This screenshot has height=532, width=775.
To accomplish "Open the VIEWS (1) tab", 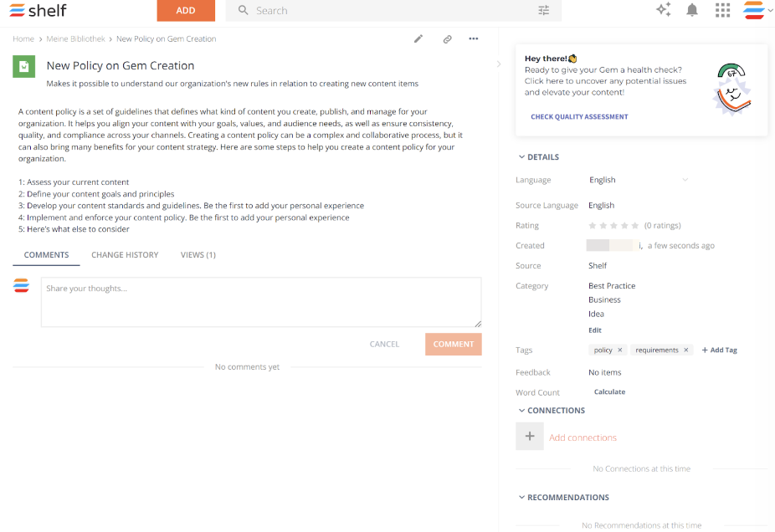I will pos(198,254).
